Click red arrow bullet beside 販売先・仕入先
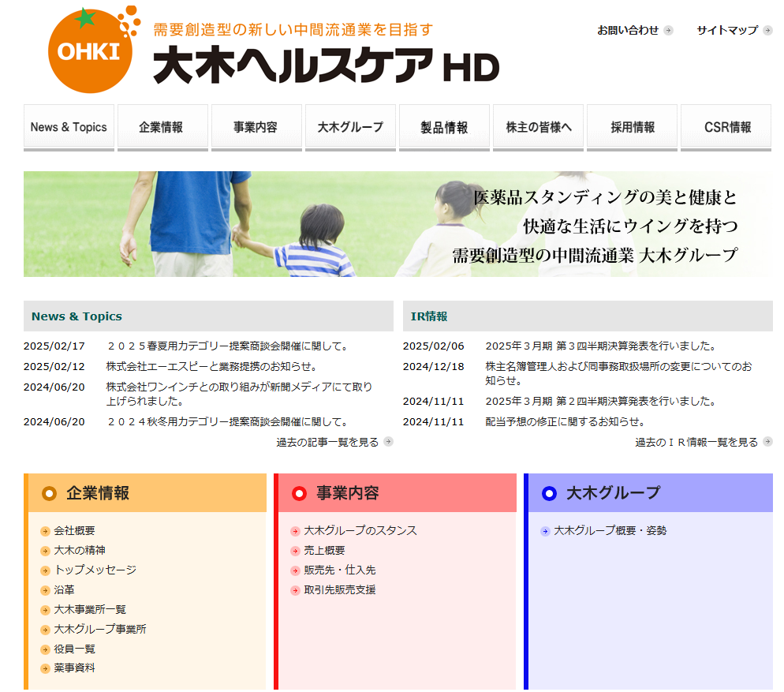The height and width of the screenshot is (692, 784). pyautogui.click(x=295, y=570)
